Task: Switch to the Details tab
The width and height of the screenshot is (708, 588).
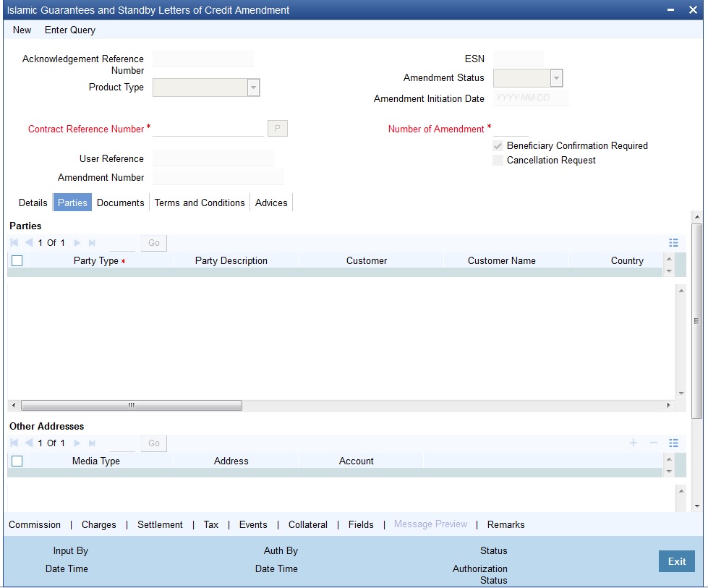Action: [x=33, y=203]
